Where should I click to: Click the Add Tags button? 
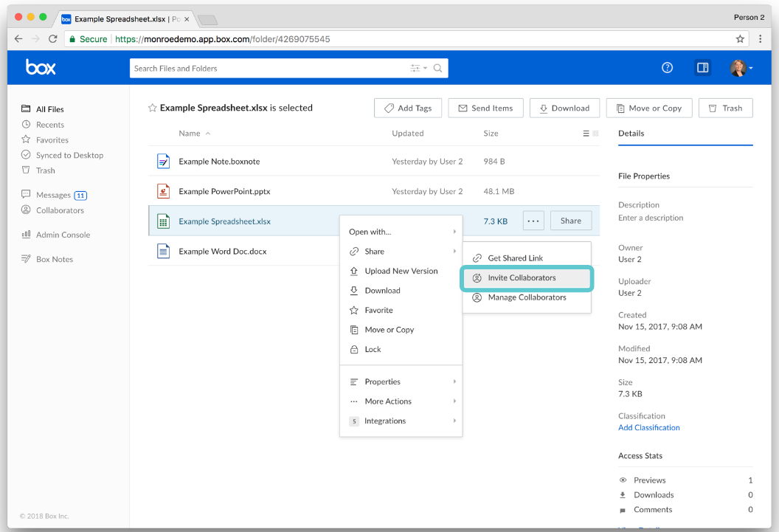[x=408, y=108]
